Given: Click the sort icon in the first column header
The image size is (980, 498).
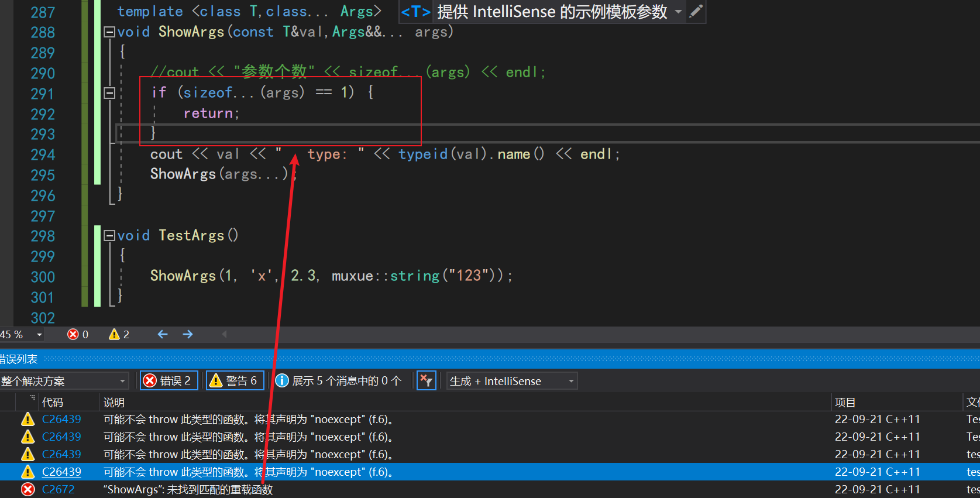Looking at the screenshot, I should 32,398.
